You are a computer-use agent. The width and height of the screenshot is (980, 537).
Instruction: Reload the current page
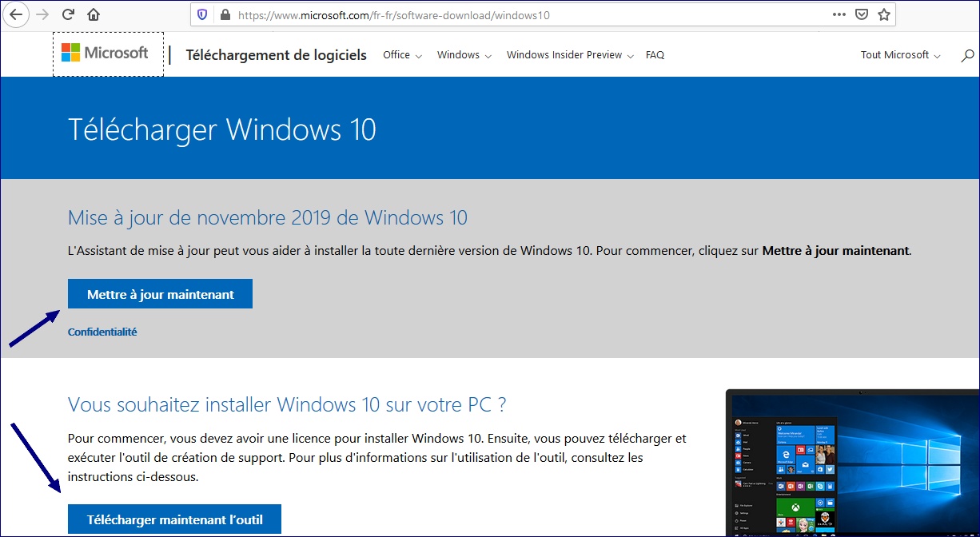(67, 14)
